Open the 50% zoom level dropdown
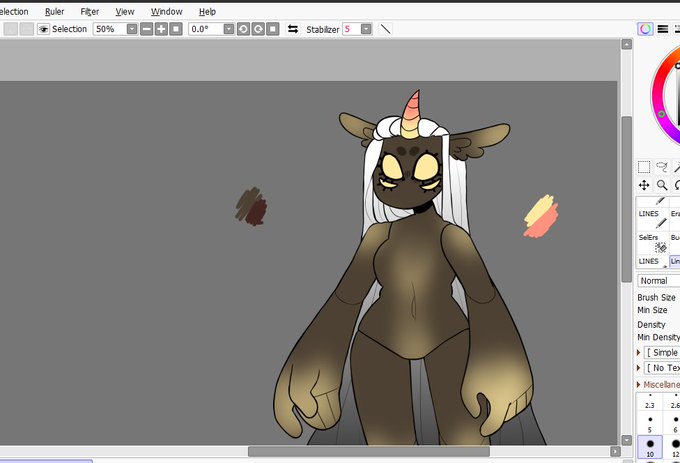Image resolution: width=680 pixels, height=463 pixels. 132,29
